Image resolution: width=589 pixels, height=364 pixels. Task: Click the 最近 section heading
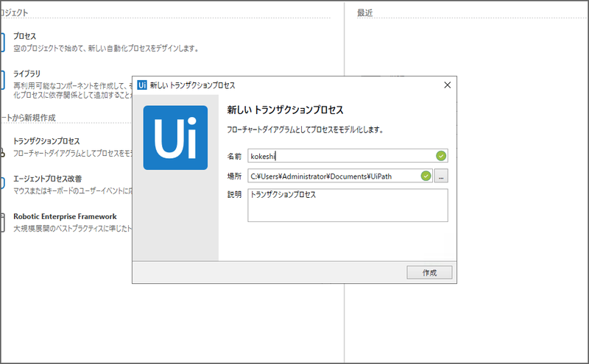364,13
